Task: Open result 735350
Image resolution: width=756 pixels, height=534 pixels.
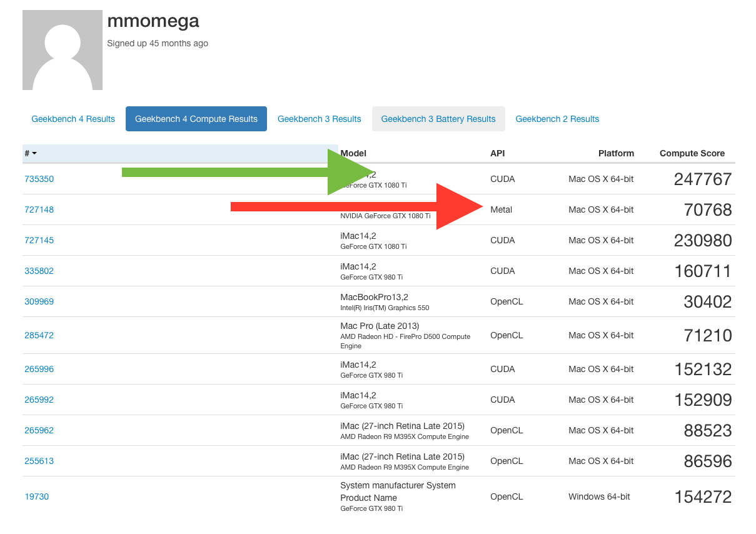Action: (x=39, y=179)
